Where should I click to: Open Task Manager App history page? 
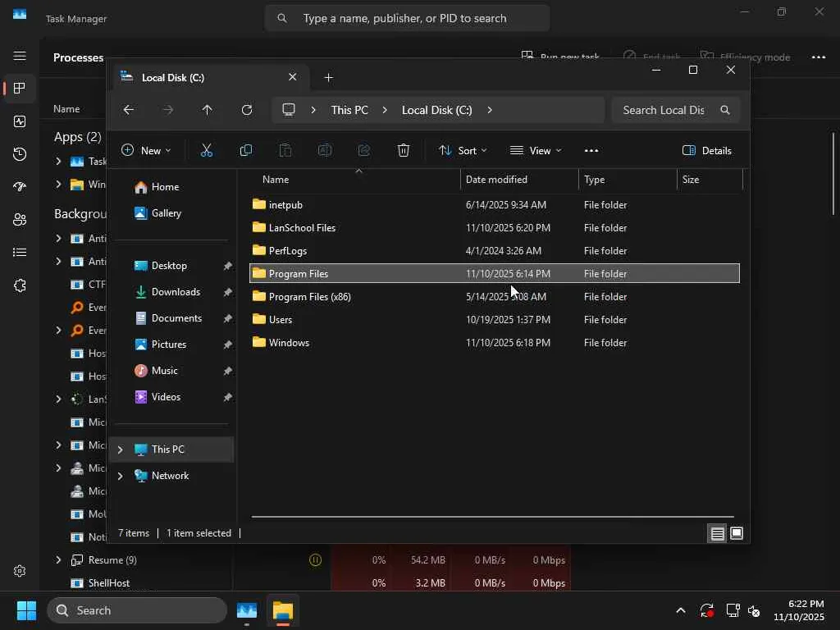[x=20, y=154]
